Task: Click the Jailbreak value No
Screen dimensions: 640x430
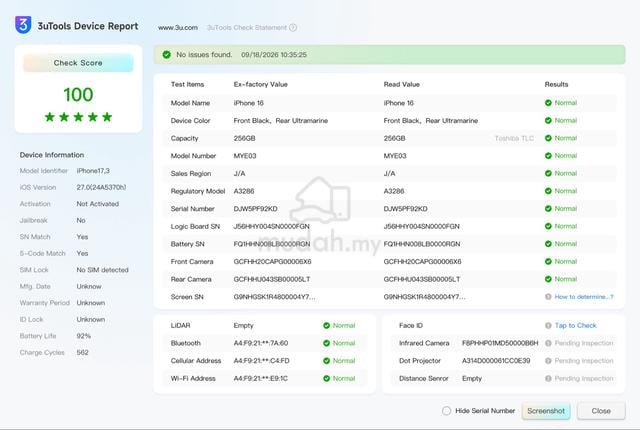Action: pos(81,220)
